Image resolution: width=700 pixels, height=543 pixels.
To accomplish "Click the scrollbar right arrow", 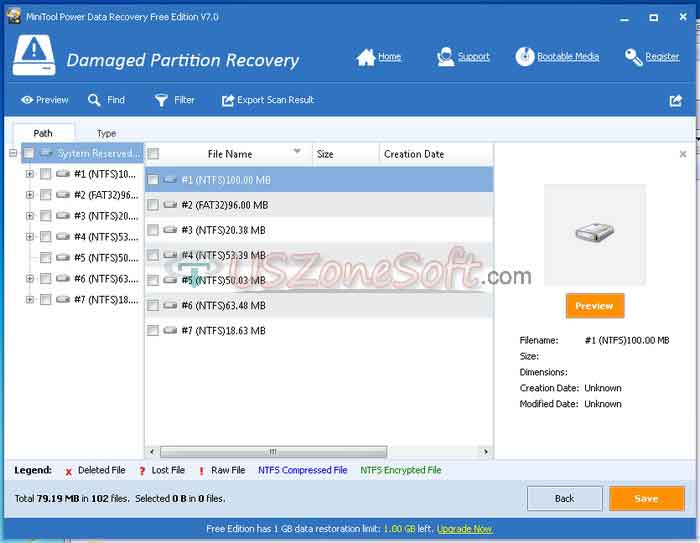I will [x=486, y=451].
